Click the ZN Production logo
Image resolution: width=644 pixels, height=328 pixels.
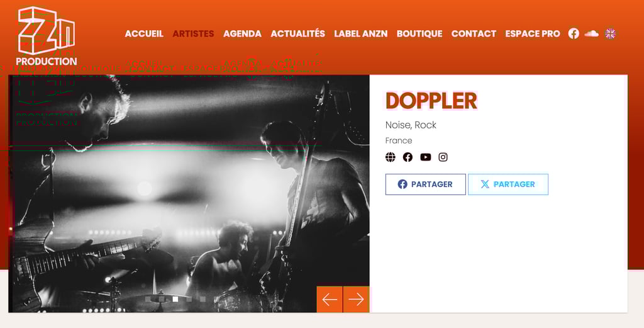point(47,36)
